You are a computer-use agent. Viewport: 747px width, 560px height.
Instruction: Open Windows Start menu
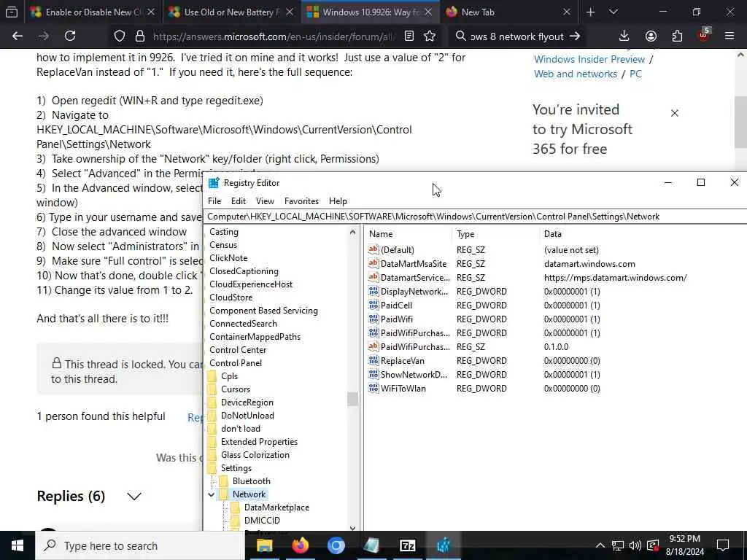tap(18, 545)
